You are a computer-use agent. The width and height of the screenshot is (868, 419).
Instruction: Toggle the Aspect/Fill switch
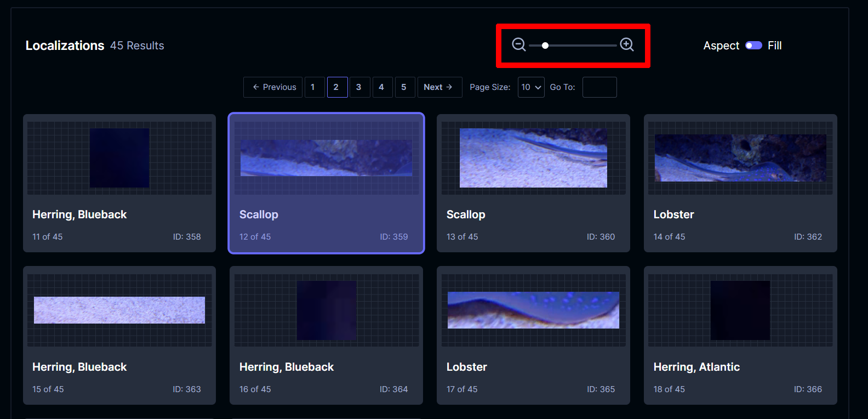tap(753, 46)
